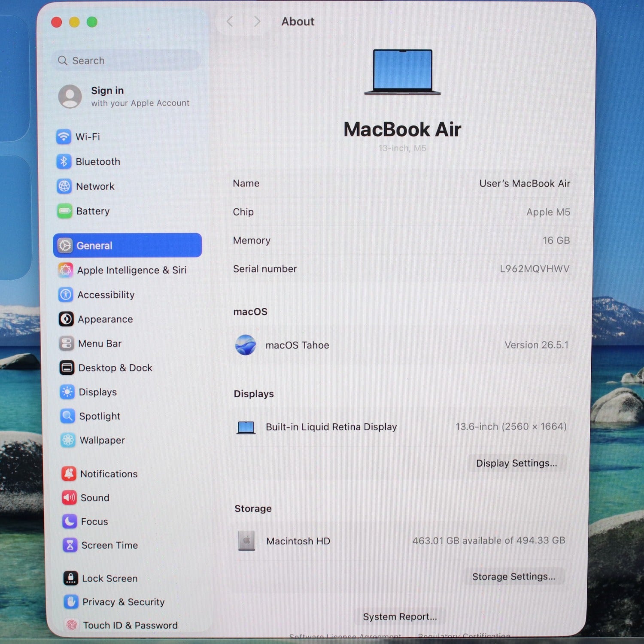
Task: Go back with the left chevron arrow
Action: click(230, 21)
